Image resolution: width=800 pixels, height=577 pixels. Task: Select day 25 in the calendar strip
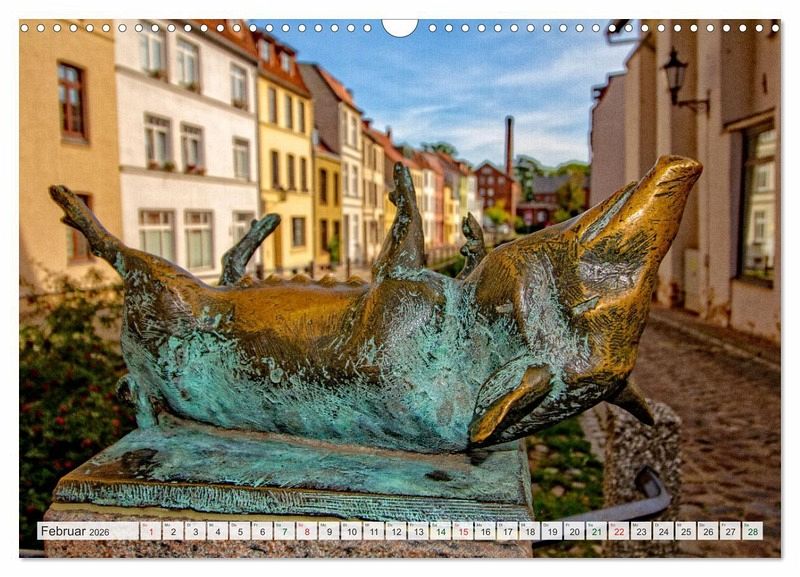tap(686, 531)
